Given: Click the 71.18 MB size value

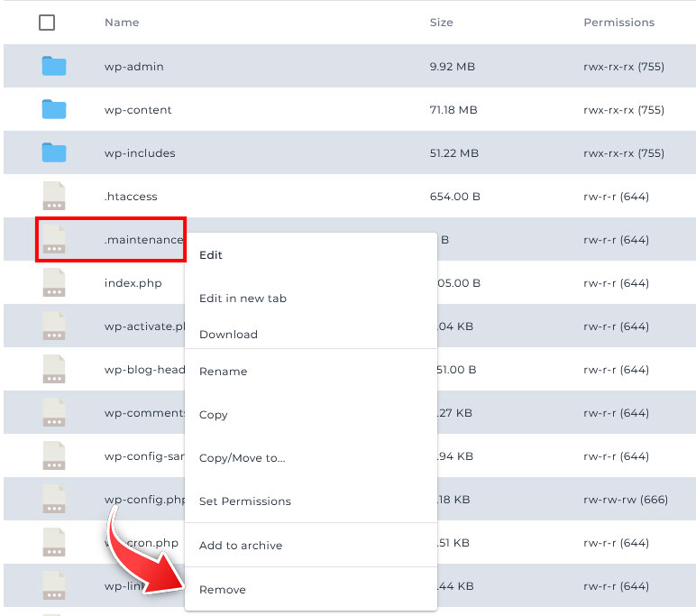Looking at the screenshot, I should [x=453, y=110].
